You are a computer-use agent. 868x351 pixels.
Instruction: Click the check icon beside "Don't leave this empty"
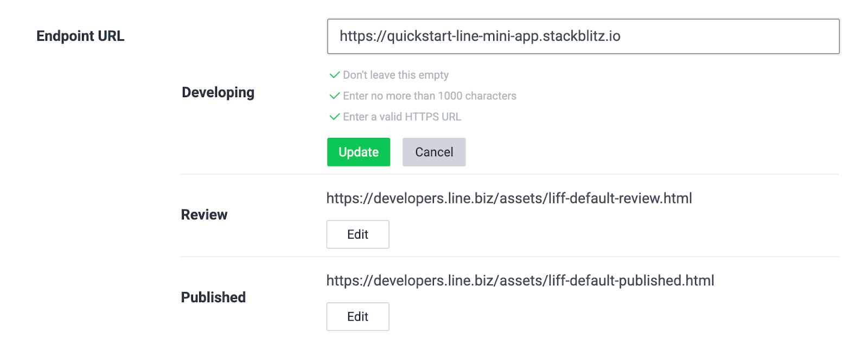coord(335,75)
